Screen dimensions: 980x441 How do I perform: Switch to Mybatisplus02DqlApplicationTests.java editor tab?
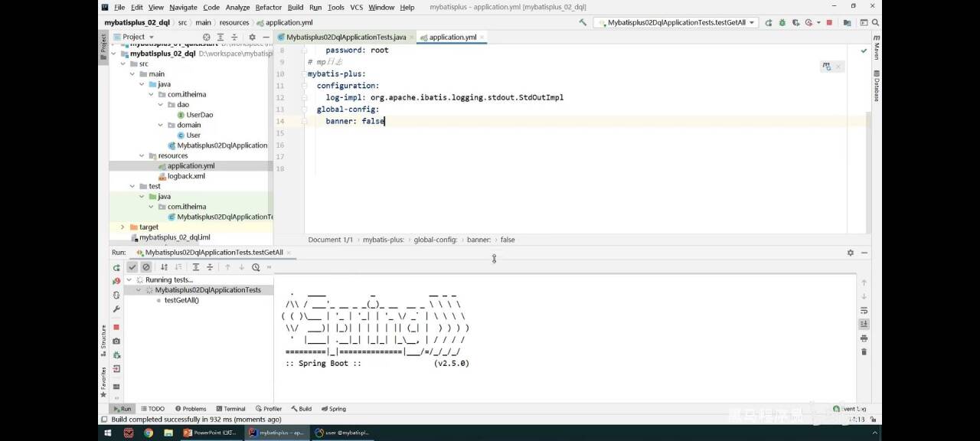pos(345,37)
